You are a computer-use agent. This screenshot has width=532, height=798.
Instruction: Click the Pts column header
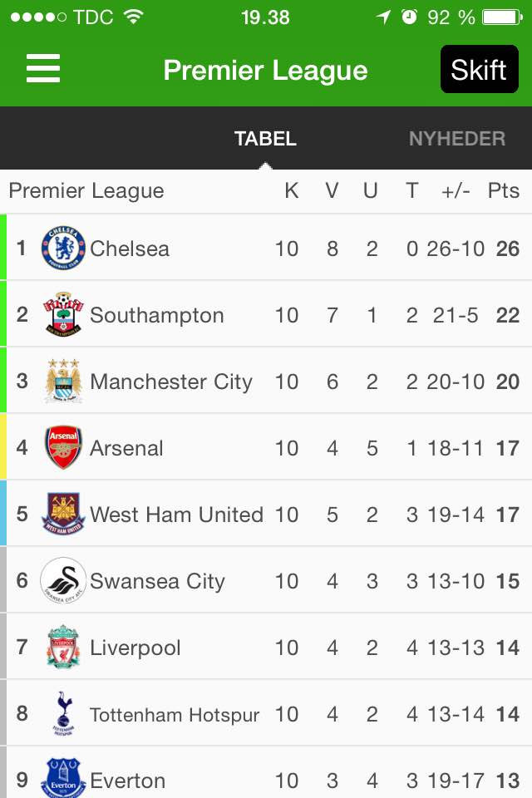click(504, 191)
